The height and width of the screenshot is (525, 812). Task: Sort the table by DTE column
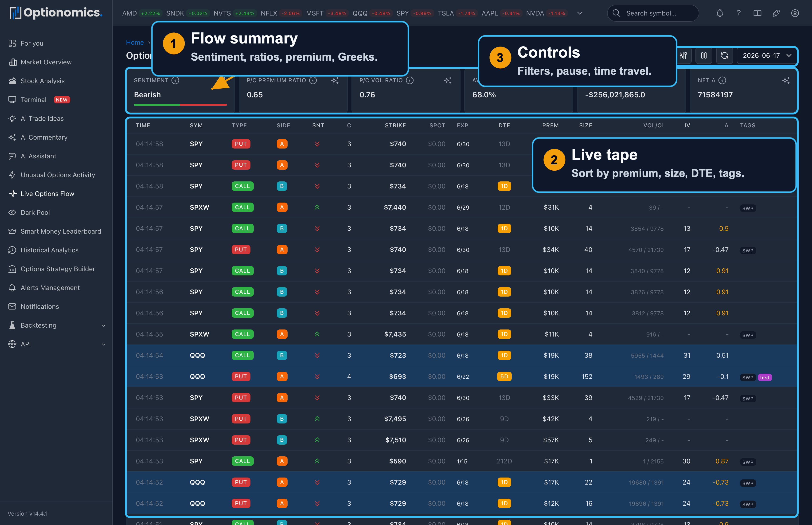pyautogui.click(x=504, y=125)
